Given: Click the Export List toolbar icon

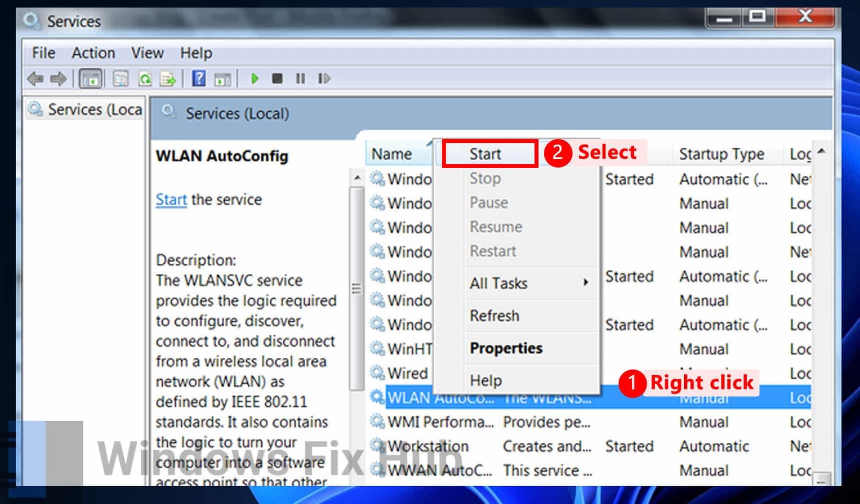Looking at the screenshot, I should coord(168,79).
